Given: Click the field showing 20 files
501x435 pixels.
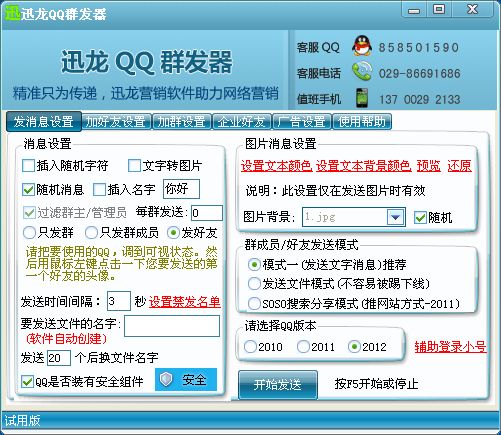Looking at the screenshot, I should (x=59, y=358).
